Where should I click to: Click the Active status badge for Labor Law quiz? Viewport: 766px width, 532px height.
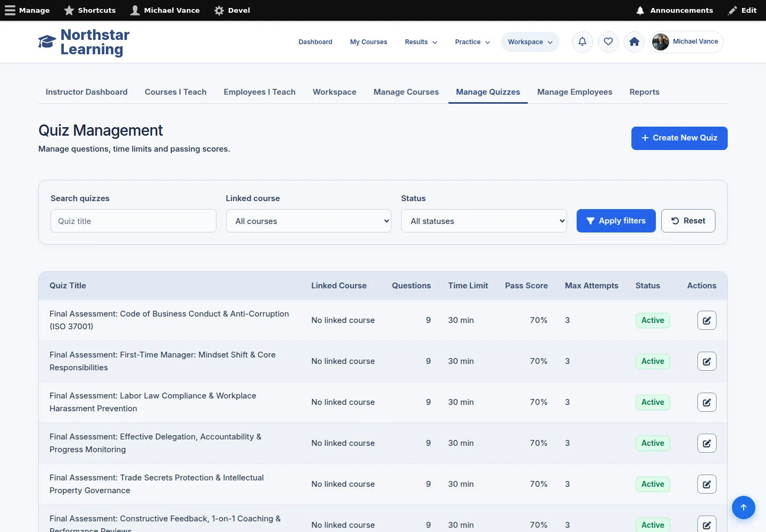(653, 402)
